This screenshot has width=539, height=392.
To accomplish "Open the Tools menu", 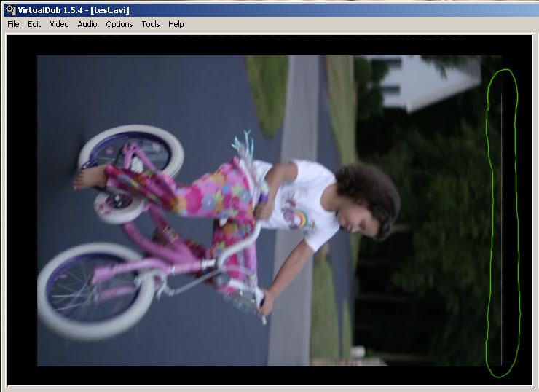I will [151, 24].
